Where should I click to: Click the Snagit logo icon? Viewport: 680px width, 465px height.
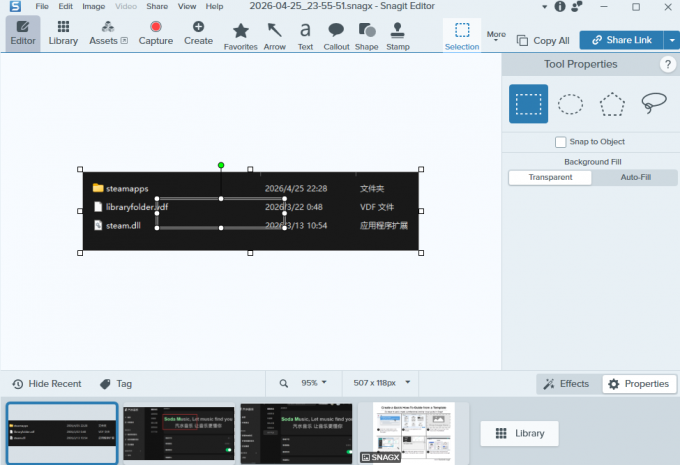coord(15,6)
